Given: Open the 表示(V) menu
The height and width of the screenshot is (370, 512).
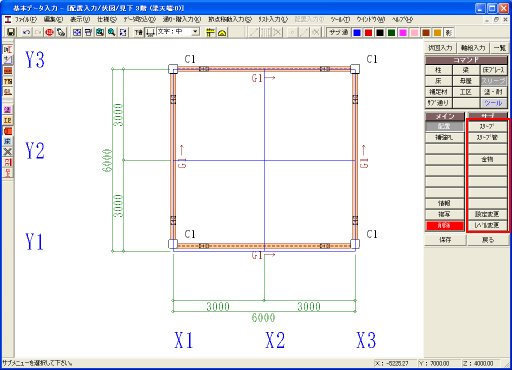Looking at the screenshot, I should [x=80, y=19].
